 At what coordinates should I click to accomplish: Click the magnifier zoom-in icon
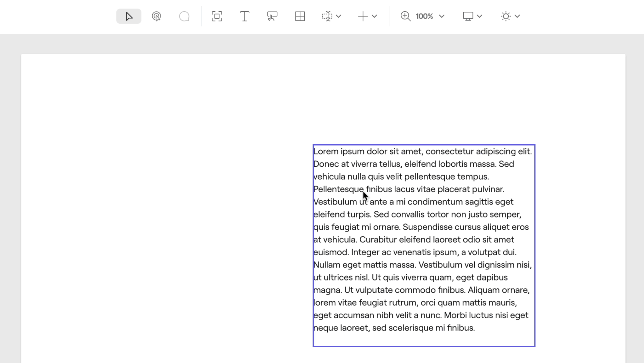click(x=405, y=16)
